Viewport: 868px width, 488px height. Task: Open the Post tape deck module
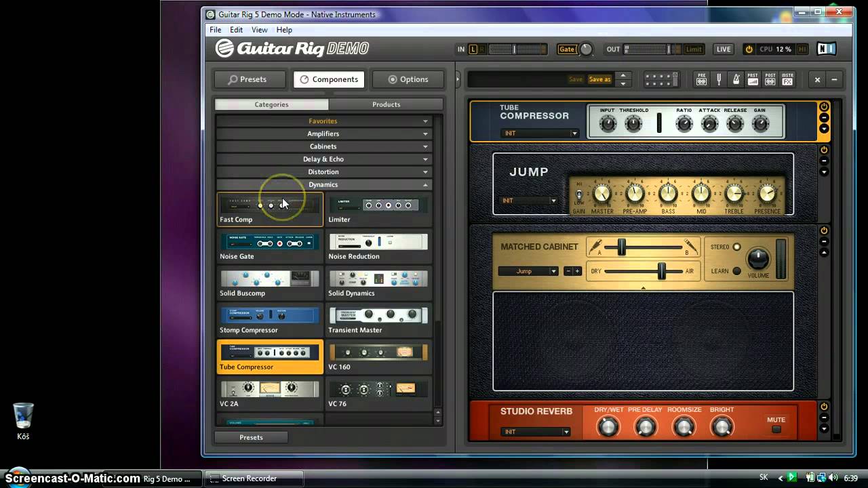point(770,79)
